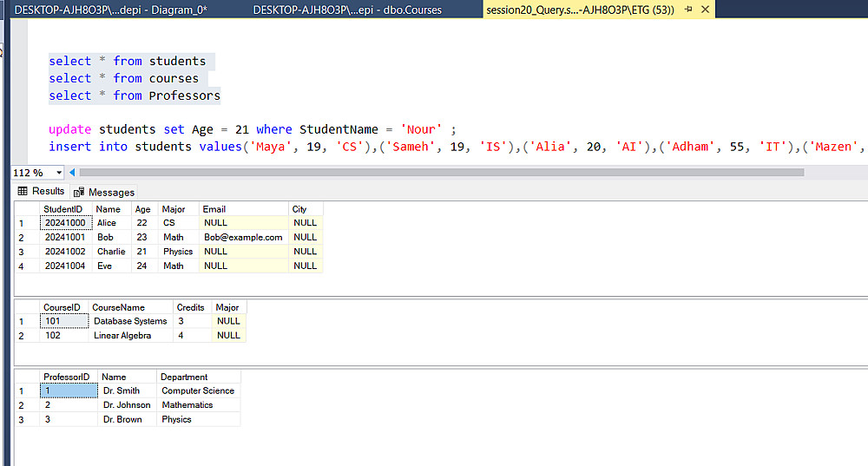
Task: Select the Computer Science department cell
Action: [198, 391]
